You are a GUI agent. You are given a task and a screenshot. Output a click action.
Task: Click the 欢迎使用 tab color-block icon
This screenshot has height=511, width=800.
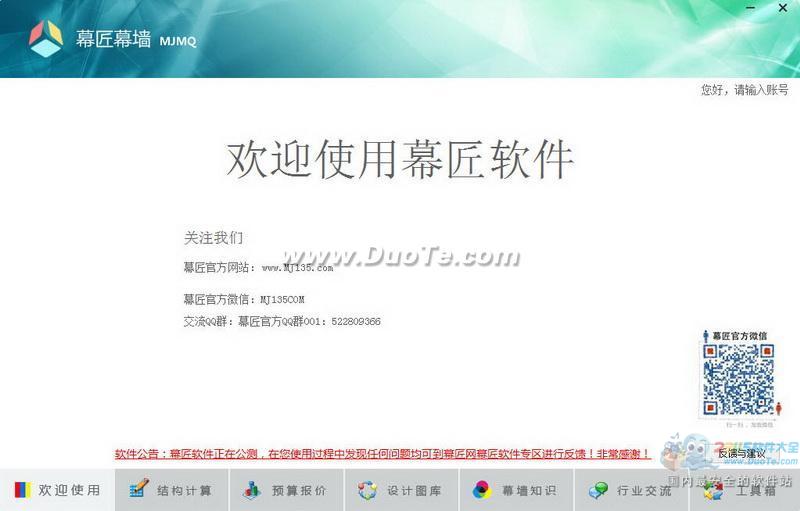22,490
